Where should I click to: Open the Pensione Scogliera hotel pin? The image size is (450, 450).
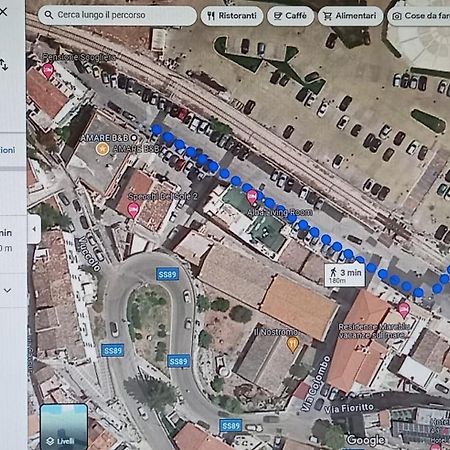click(x=48, y=71)
